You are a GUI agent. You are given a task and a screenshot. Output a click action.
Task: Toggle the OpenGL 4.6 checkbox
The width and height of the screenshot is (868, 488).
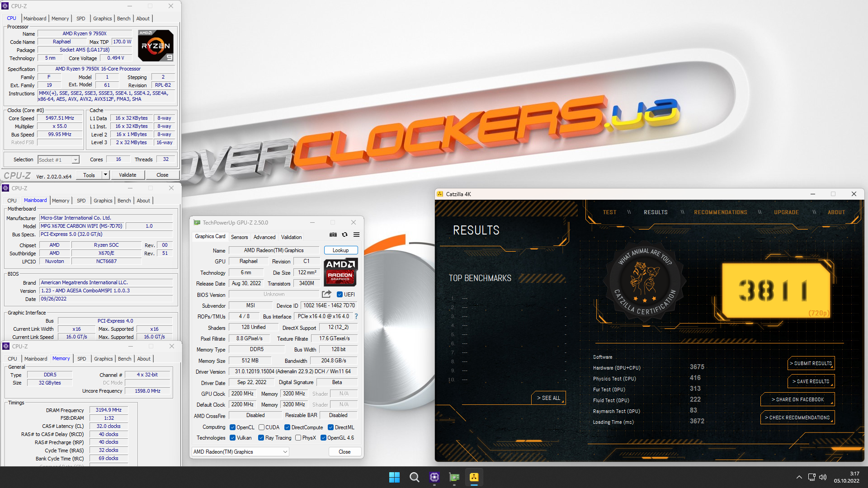323,438
